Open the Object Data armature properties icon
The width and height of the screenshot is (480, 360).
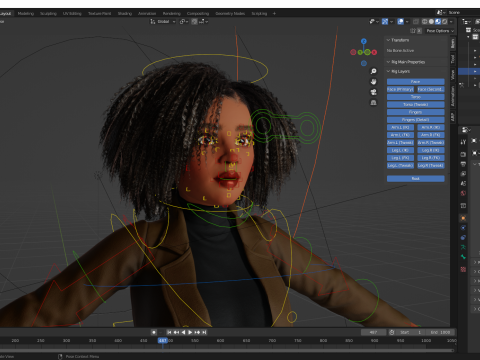[463, 247]
